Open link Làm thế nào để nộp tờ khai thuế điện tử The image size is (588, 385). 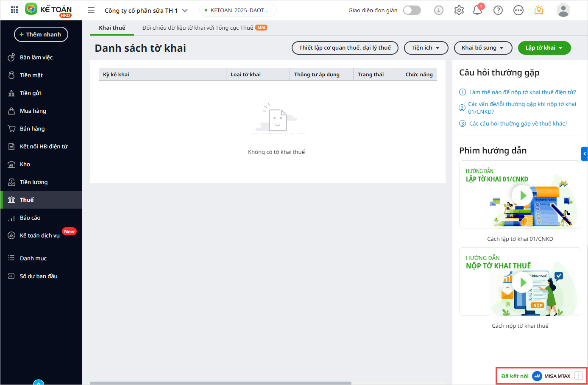[x=522, y=92]
